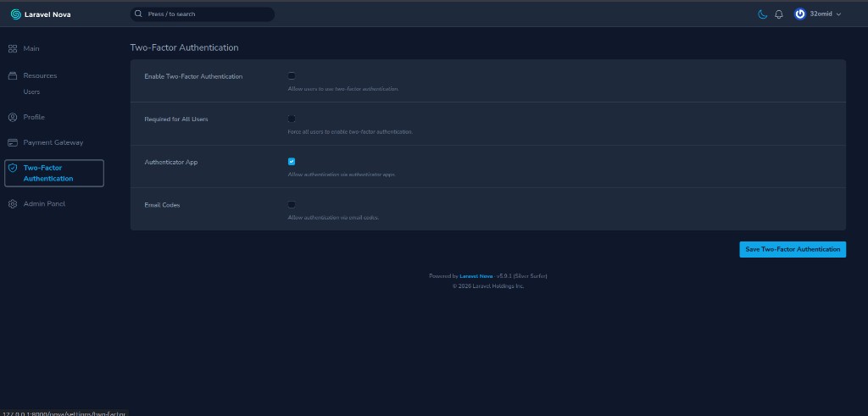
Task: Tick the Email Codes checkbox
Action: pos(292,205)
